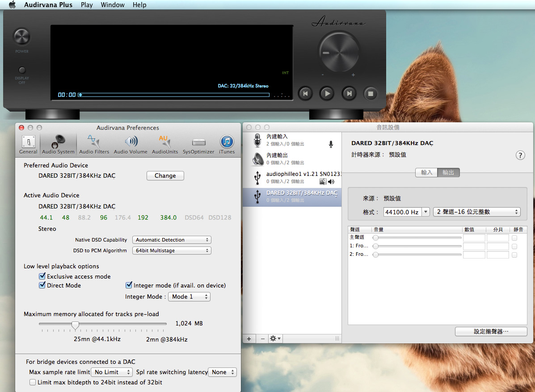Open the Play menu
Screen dimensions: 535x392
(87, 5)
